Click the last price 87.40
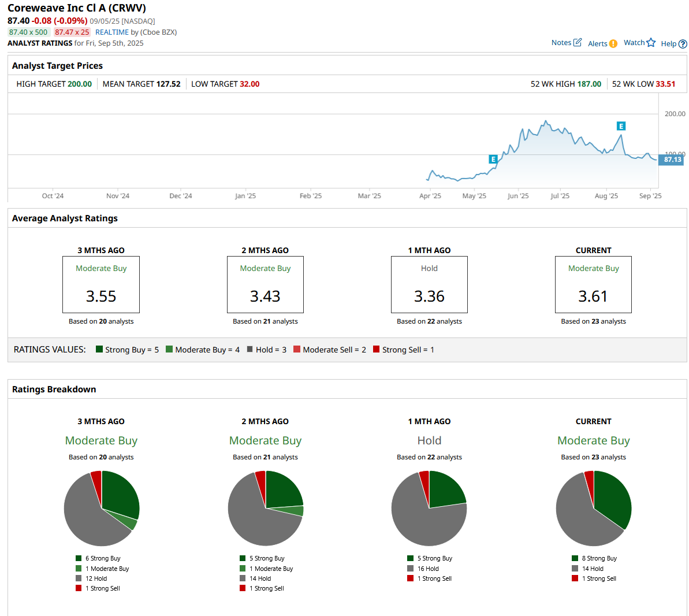Screen dimensions: 689x616 (18, 21)
